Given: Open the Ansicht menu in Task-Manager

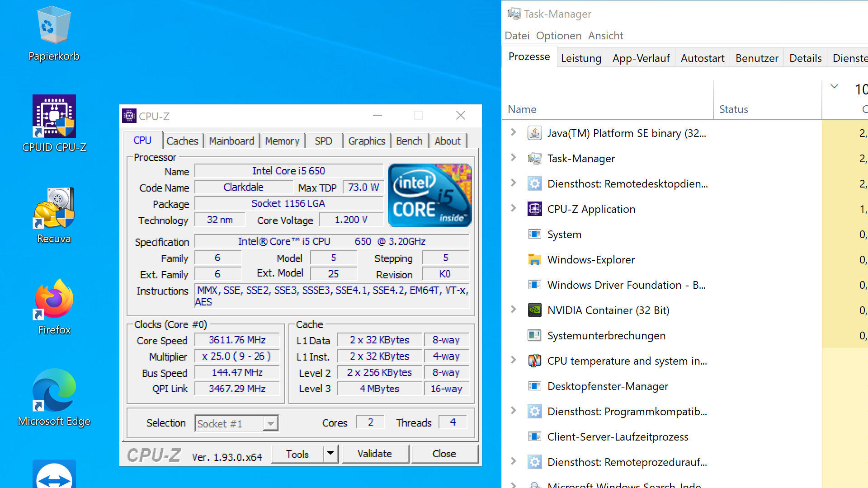Looking at the screenshot, I should (605, 36).
